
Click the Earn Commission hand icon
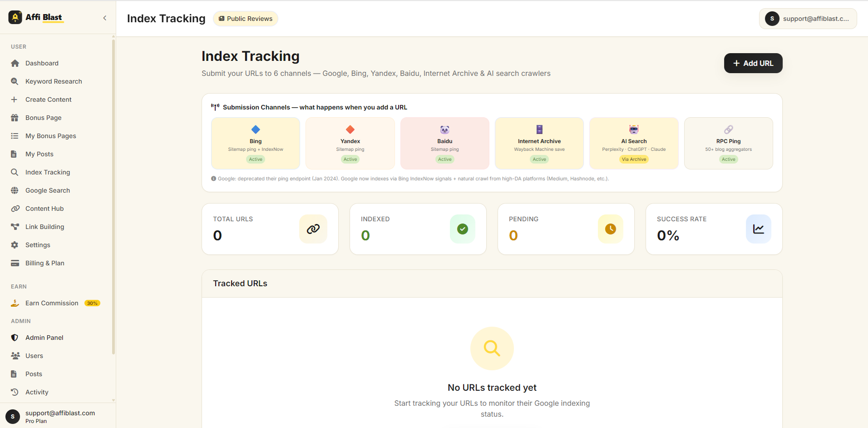coord(15,303)
